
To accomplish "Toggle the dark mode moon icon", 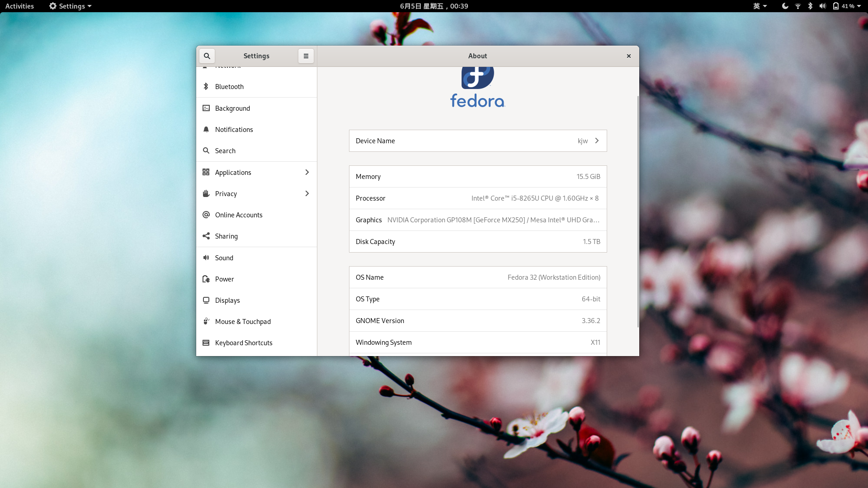I will 785,6.
